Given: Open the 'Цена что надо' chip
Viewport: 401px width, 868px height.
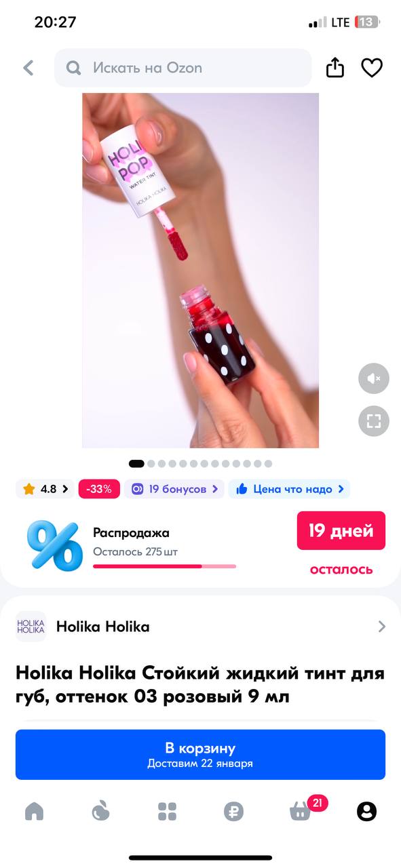Looking at the screenshot, I should pos(289,489).
